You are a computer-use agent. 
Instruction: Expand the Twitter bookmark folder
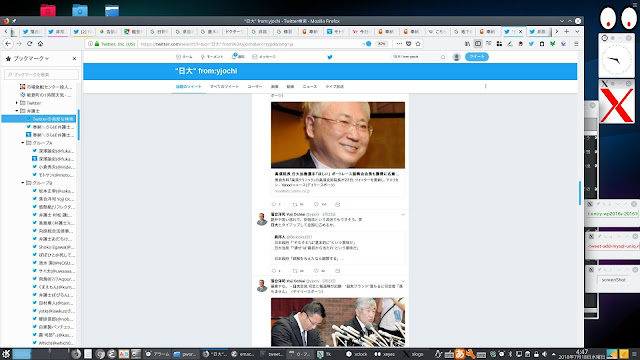17,103
